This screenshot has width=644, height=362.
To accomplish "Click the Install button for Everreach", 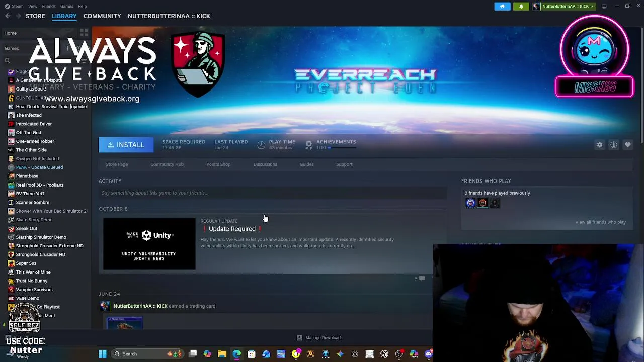I will tap(126, 145).
